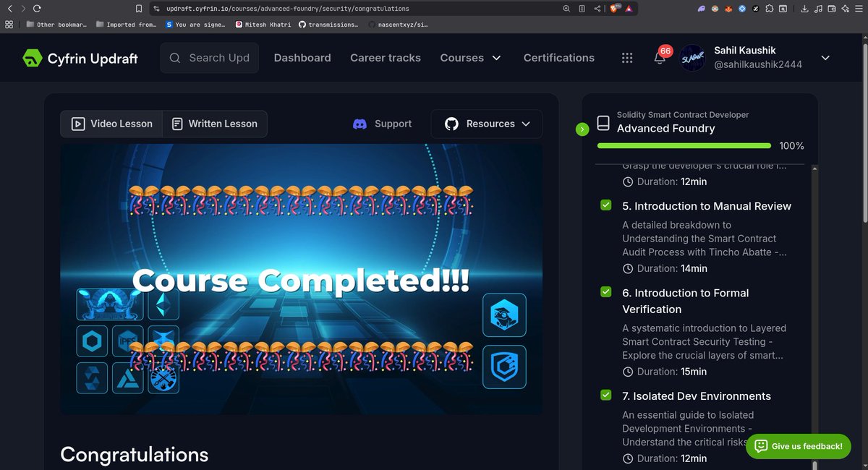Screen dimensions: 868x470
Task: Click the Advanced Foundry course title
Action: pyautogui.click(x=665, y=129)
